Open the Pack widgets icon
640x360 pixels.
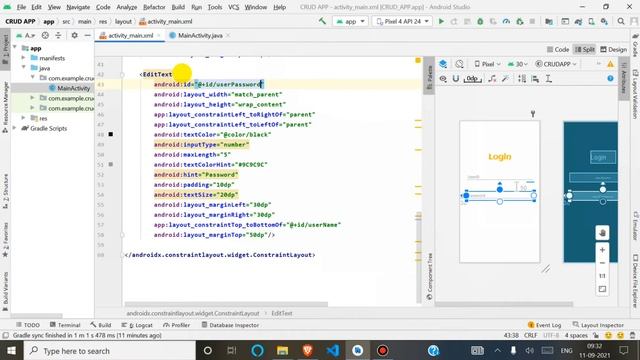[522, 78]
